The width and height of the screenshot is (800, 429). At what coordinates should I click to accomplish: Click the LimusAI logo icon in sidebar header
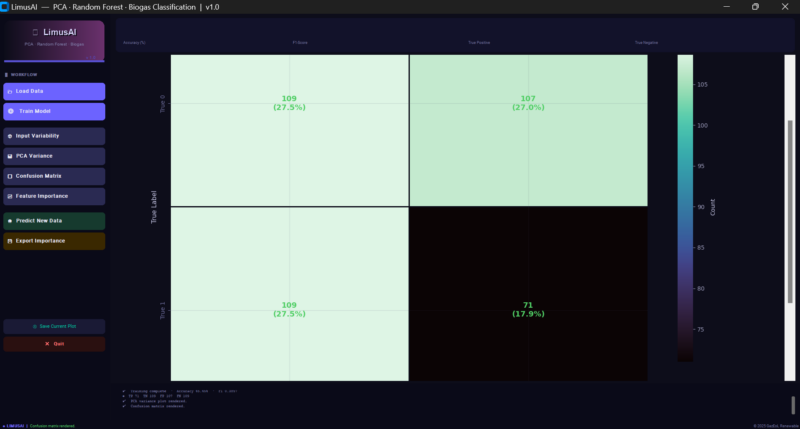[x=35, y=32]
